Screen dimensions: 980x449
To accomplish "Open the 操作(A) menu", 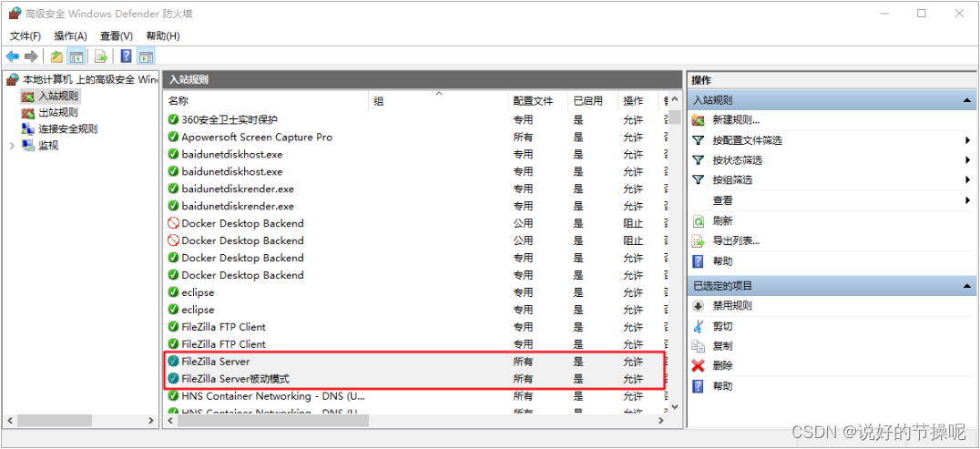I will (71, 36).
